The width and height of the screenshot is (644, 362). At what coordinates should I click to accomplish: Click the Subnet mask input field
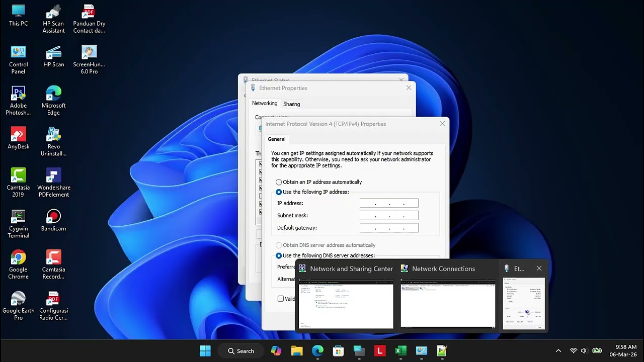pos(389,216)
